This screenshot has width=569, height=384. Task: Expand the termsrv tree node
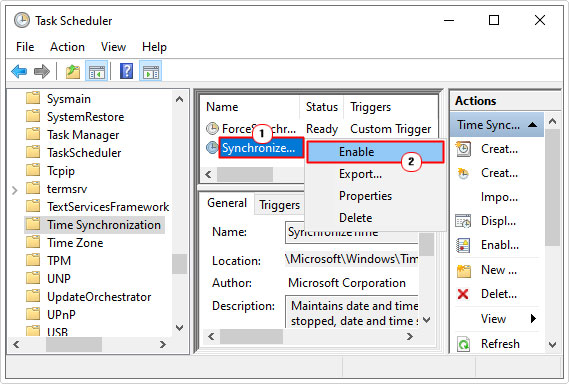click(15, 189)
